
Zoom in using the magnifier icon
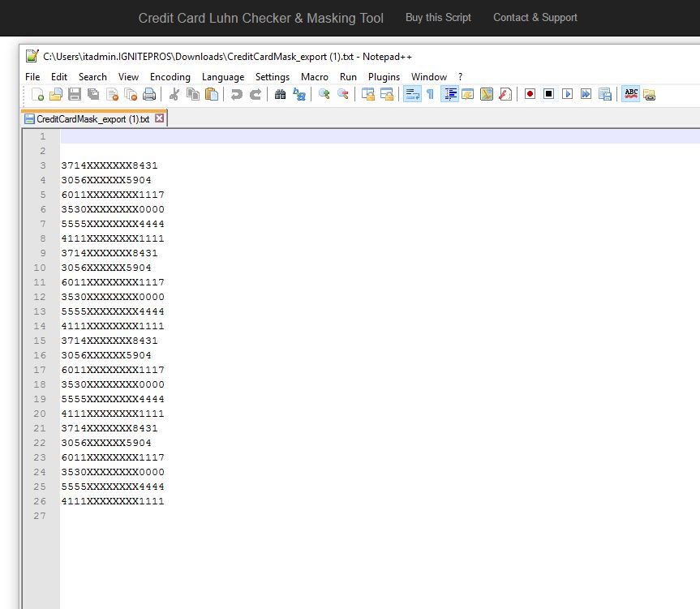pyautogui.click(x=323, y=94)
